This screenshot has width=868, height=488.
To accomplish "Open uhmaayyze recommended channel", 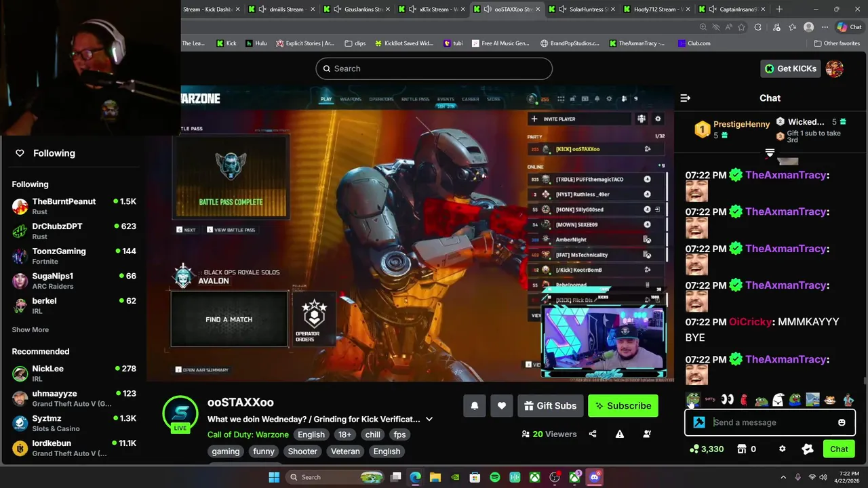I will coord(73,399).
